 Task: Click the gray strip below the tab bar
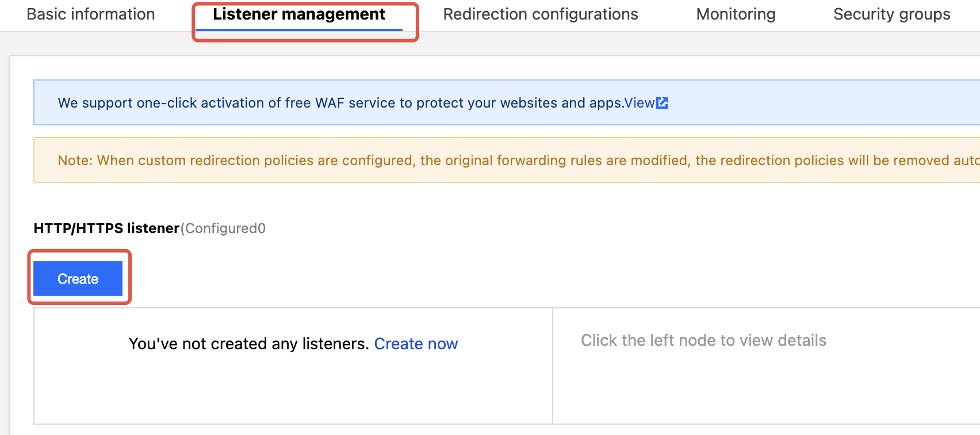click(x=575, y=44)
